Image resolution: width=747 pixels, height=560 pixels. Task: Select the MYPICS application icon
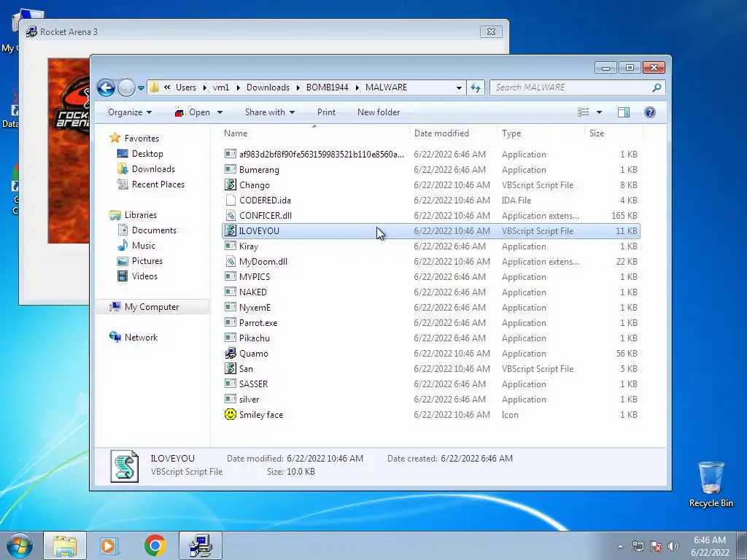[x=231, y=276]
